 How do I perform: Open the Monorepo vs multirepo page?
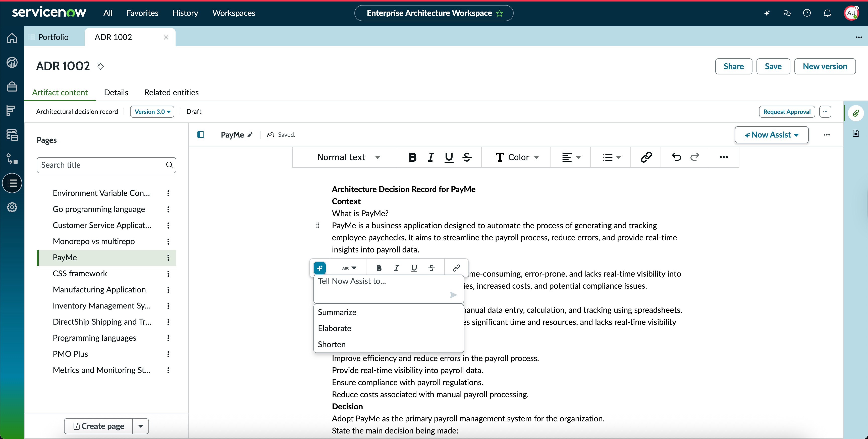94,241
